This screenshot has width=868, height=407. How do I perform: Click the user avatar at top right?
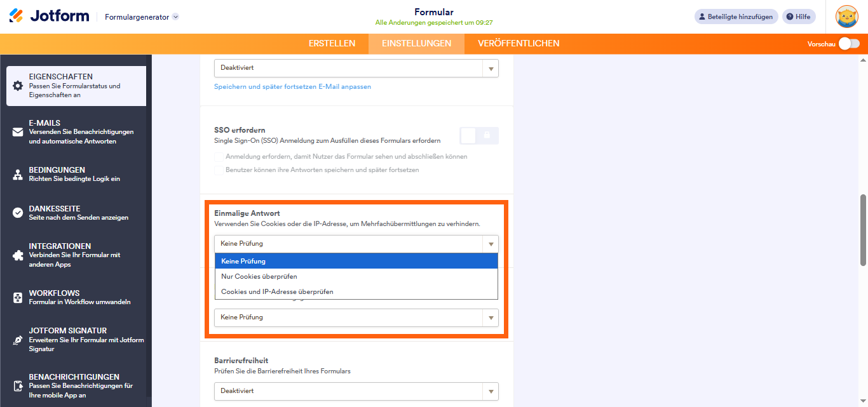pos(846,17)
